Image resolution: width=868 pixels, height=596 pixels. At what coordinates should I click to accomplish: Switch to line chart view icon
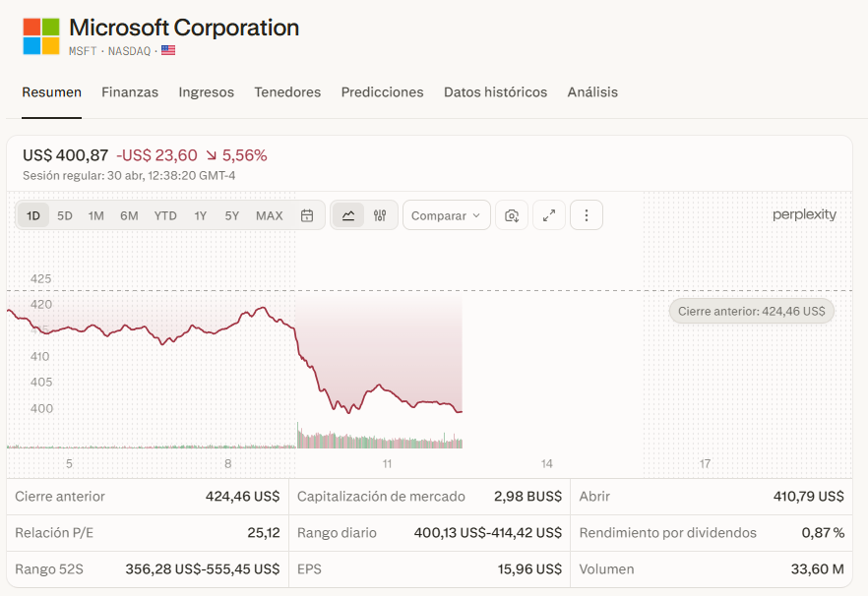[x=348, y=215]
